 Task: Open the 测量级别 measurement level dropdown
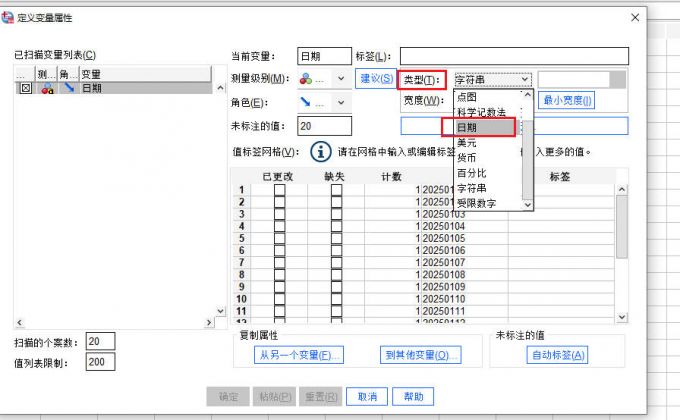tap(341, 79)
